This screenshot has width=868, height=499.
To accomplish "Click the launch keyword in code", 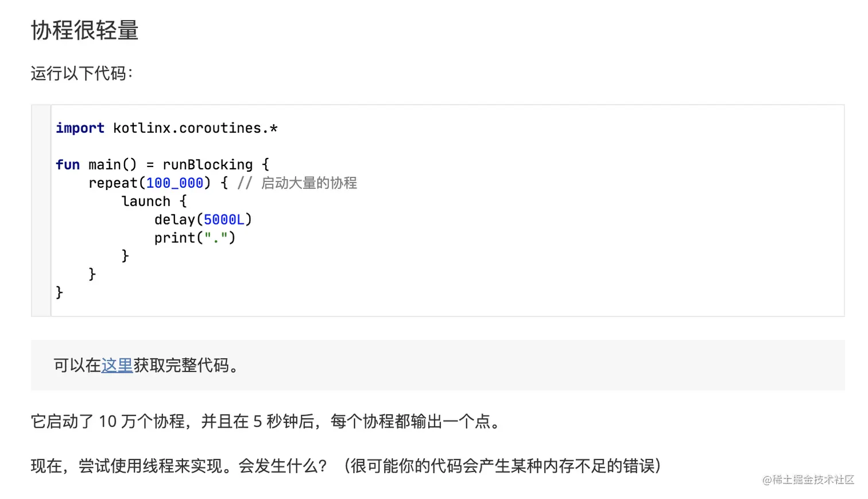I will (x=146, y=202).
